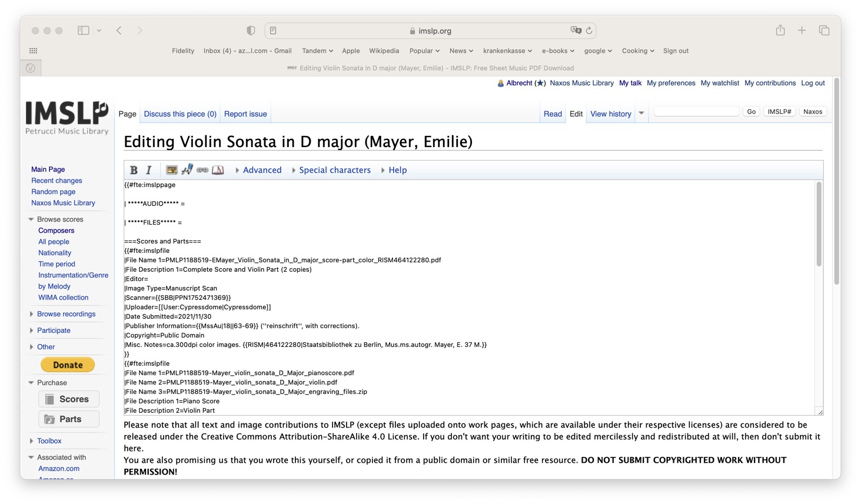Viewport: 861px width, 504px height.
Task: Toggle the Safari sidebar
Action: (84, 31)
